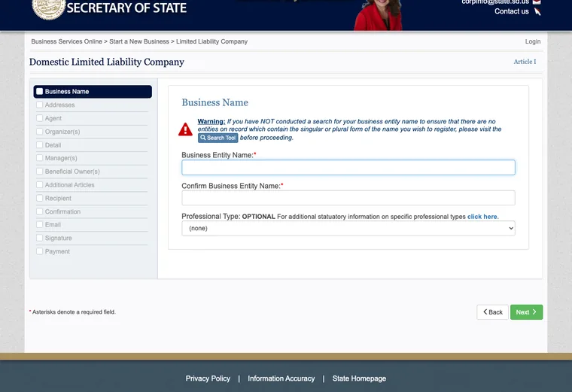Click the Limited Liability Company breadcrumb
This screenshot has height=392, width=572.
[x=211, y=41]
